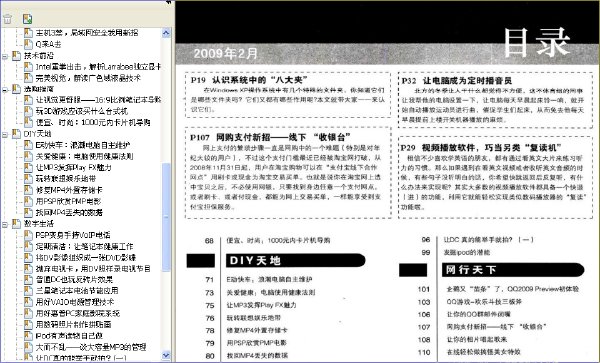
Task: Open bookmark 用数码照片制作拼贴画
Action: 73,325
